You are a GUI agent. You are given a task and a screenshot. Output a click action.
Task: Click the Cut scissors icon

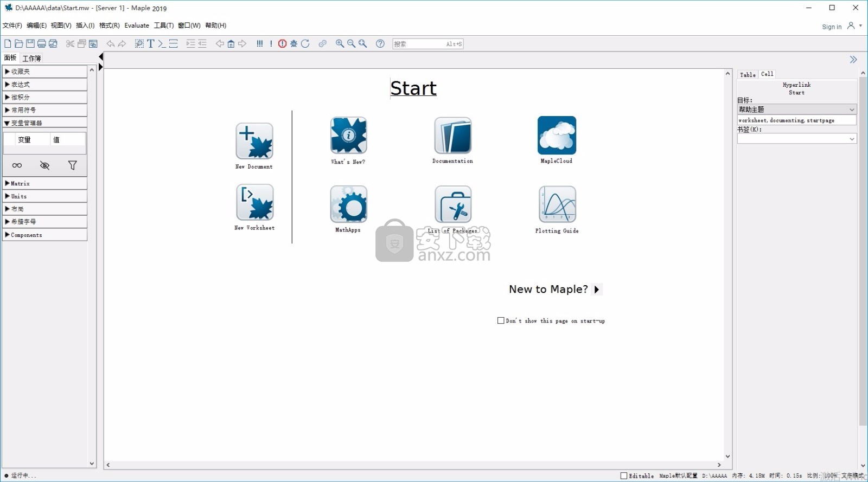pos(70,43)
